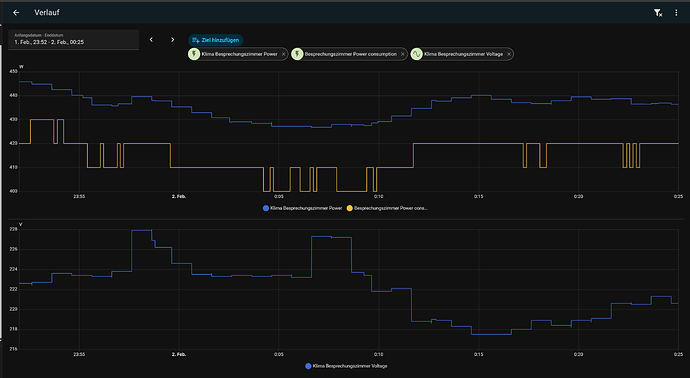Go to previous time range

coord(151,40)
